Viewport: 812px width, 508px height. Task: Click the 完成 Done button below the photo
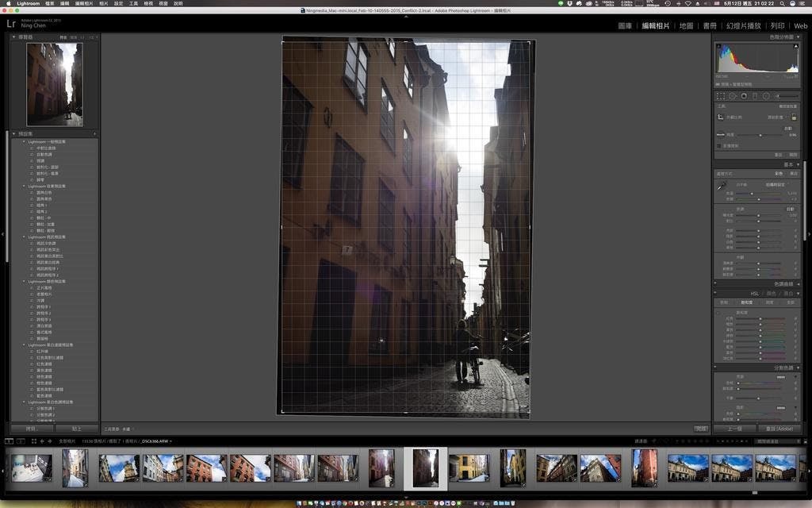click(700, 429)
